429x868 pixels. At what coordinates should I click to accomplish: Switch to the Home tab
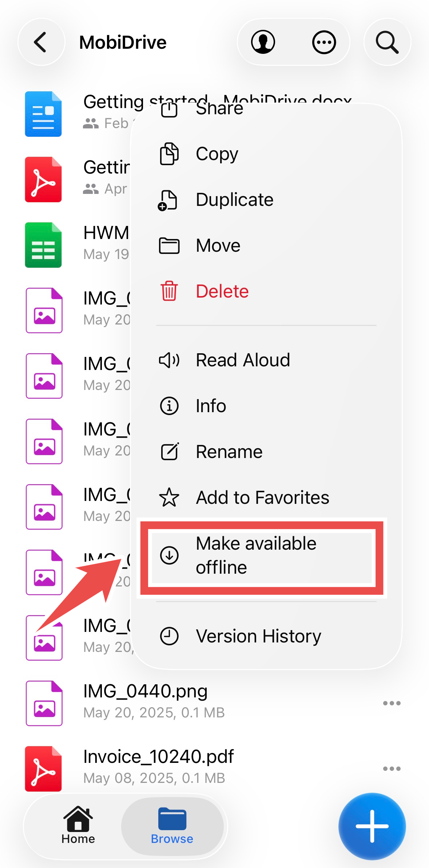coord(78,826)
